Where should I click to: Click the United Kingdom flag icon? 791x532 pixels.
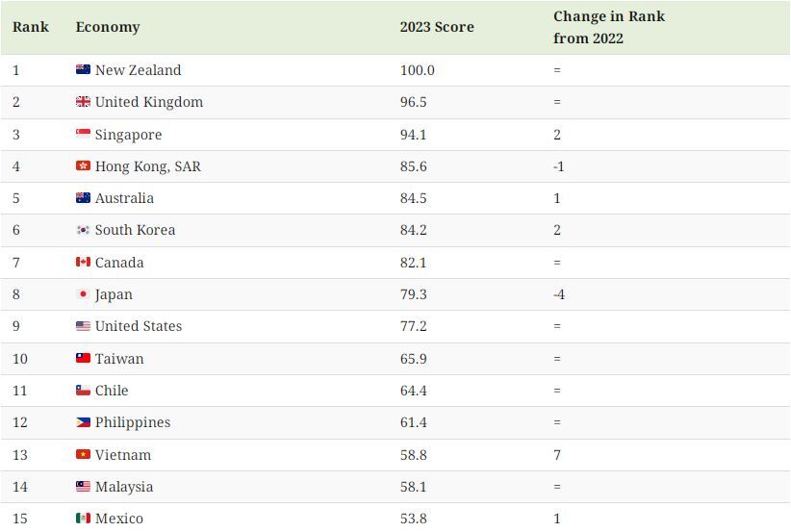83,102
